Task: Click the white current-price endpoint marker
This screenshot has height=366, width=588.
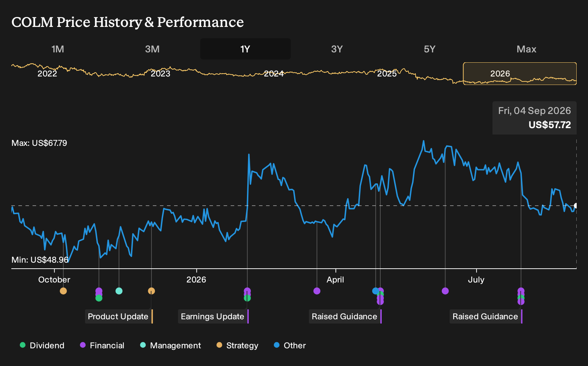Action: coord(576,206)
